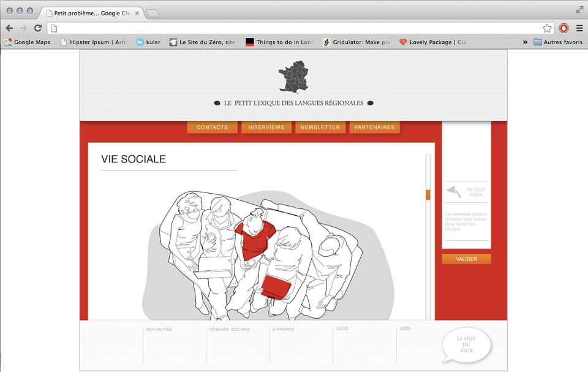
Task: Click the browser back arrow
Action: (9, 28)
